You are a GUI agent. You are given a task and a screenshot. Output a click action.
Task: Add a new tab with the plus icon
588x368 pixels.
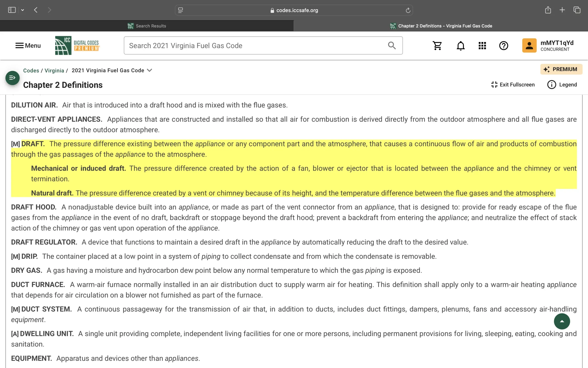point(562,10)
